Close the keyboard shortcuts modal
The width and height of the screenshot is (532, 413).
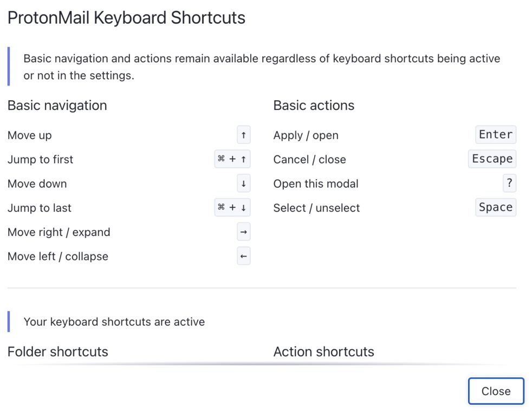(x=496, y=391)
